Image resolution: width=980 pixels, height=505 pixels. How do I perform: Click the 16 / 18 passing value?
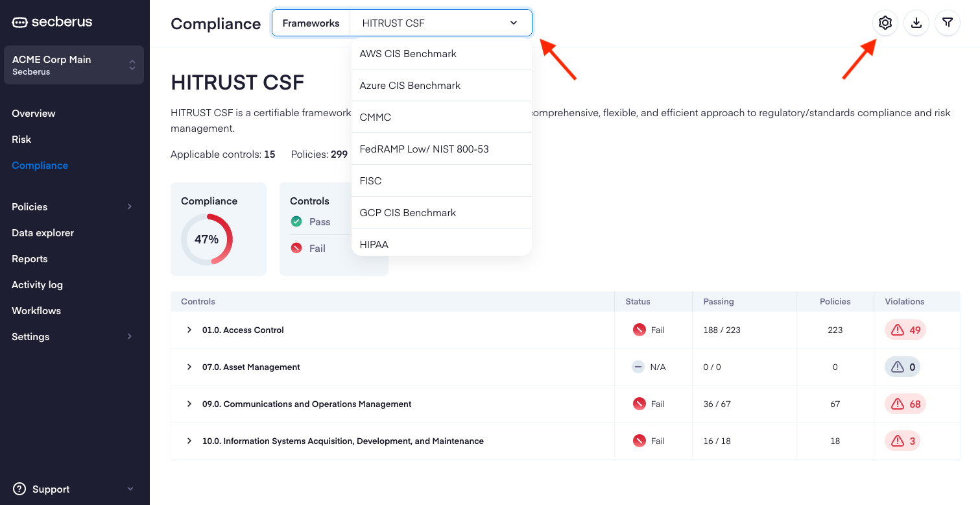pyautogui.click(x=717, y=441)
